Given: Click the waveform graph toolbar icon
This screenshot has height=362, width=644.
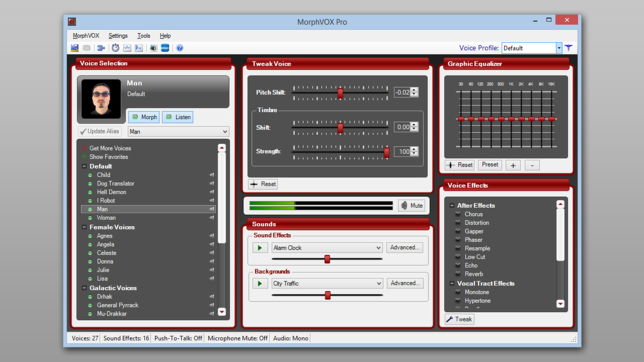Looking at the screenshot, I should (127, 48).
